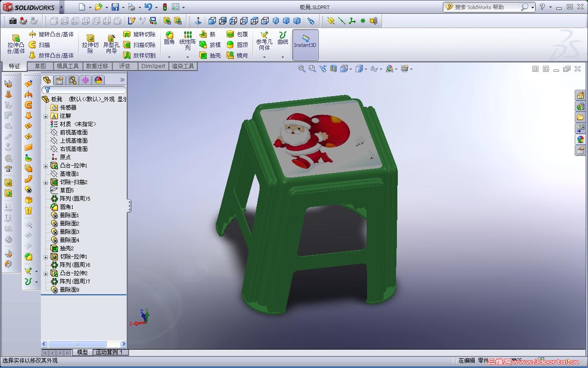Screen dimensions: 588x368
Task: Open the File Explorer folder task pane tab
Action: (581, 117)
